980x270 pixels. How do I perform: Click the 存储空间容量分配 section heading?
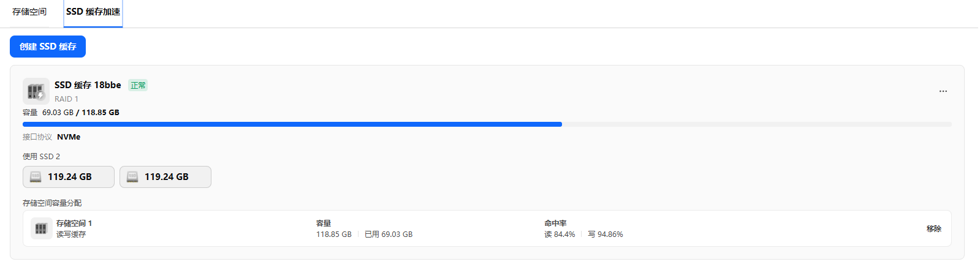coord(52,203)
